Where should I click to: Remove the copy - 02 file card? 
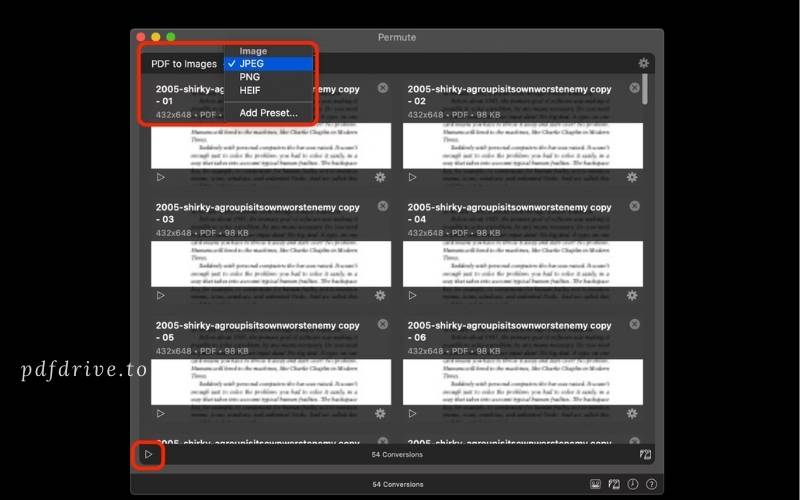pyautogui.click(x=634, y=88)
